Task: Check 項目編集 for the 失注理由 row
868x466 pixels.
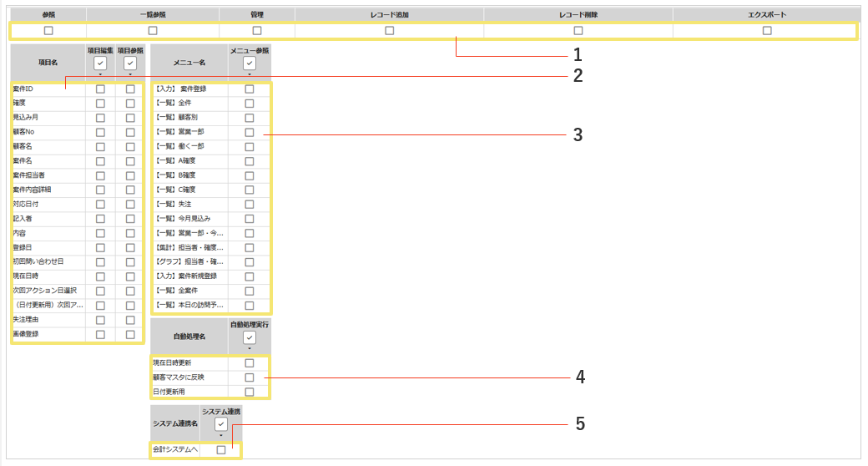Action: pos(100,320)
